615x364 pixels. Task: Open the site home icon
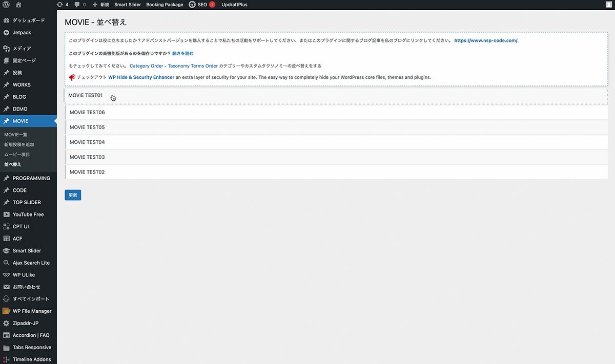(18, 5)
